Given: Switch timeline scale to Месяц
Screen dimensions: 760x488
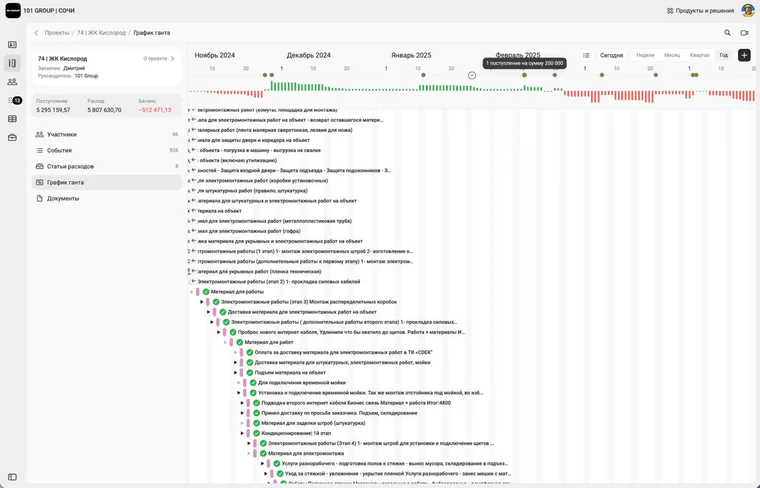Looking at the screenshot, I should (x=672, y=55).
